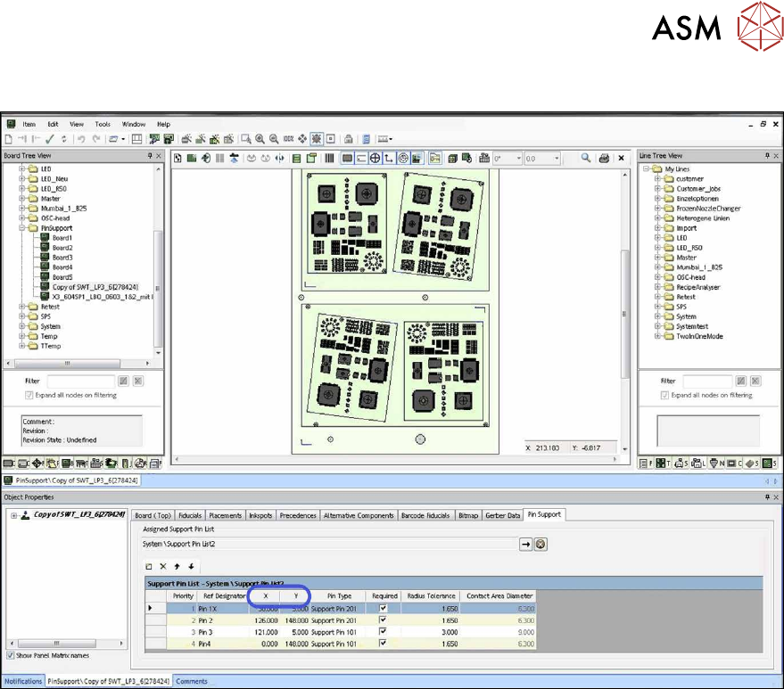Switch to the Placements tab

[226, 515]
